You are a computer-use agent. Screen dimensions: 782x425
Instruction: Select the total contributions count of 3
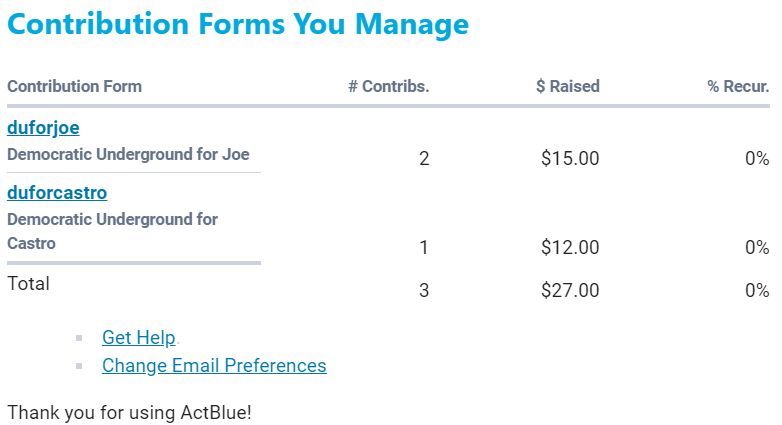tap(424, 291)
